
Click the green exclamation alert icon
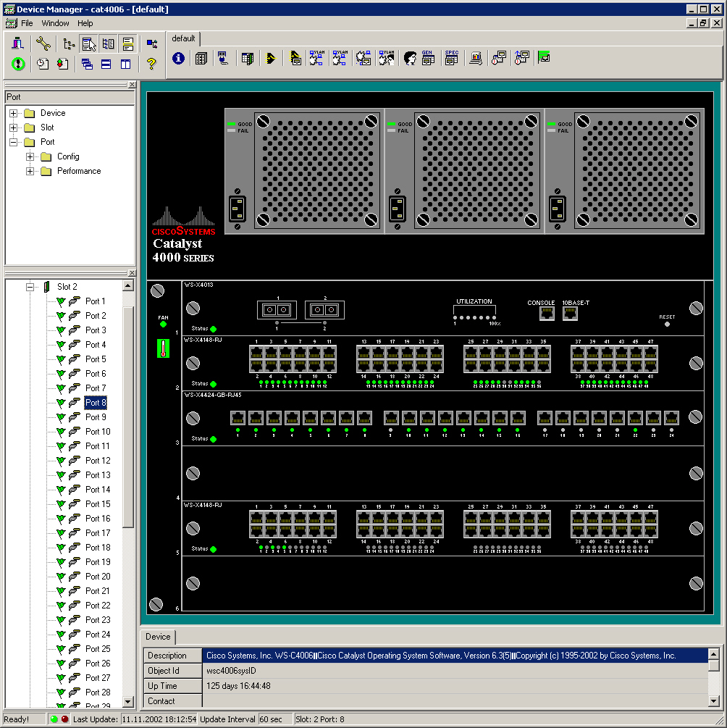click(18, 64)
